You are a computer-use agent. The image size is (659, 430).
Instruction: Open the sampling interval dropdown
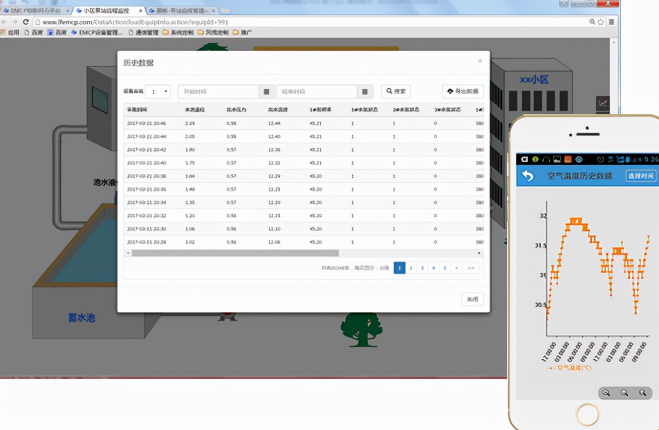(159, 91)
